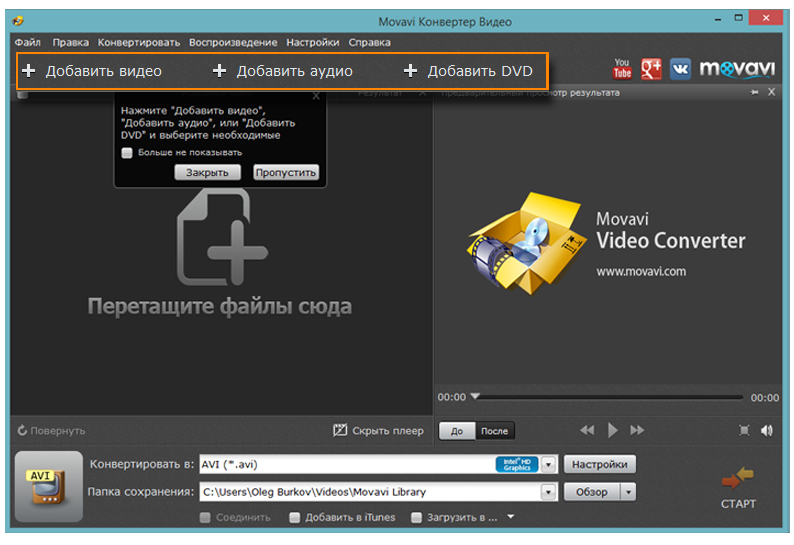Click Добавить аудио button
The image size is (794, 545).
point(283,71)
